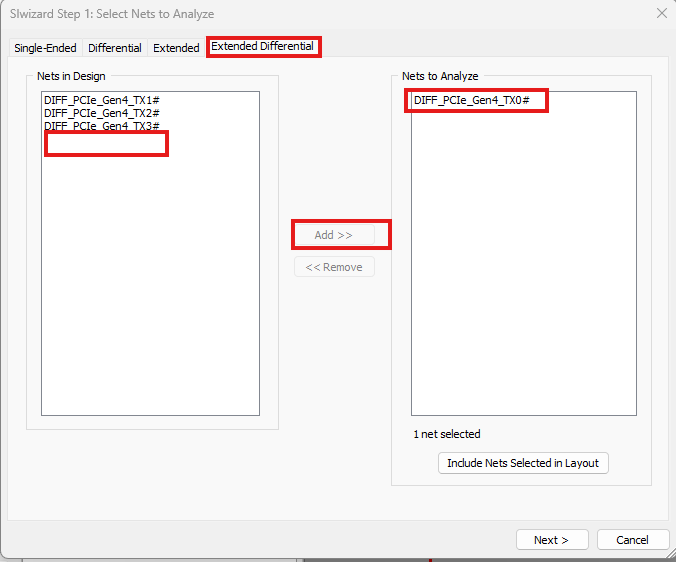Viewport: 676px width, 562px height.
Task: Click the Add >> button
Action: coord(334,235)
